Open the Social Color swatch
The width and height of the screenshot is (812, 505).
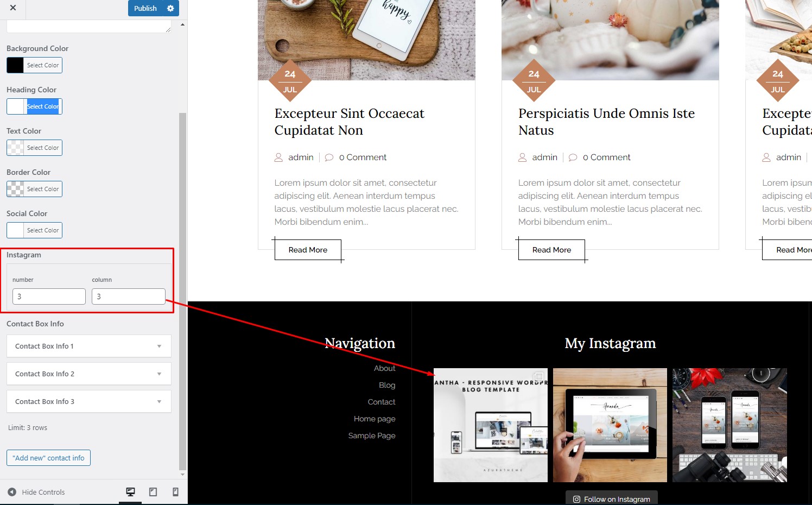pyautogui.click(x=15, y=230)
